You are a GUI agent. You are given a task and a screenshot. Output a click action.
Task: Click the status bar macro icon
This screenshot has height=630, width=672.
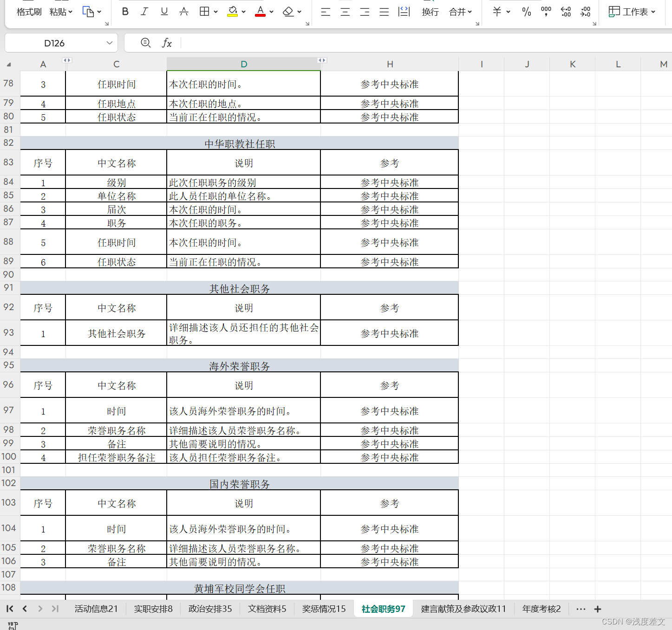13,625
